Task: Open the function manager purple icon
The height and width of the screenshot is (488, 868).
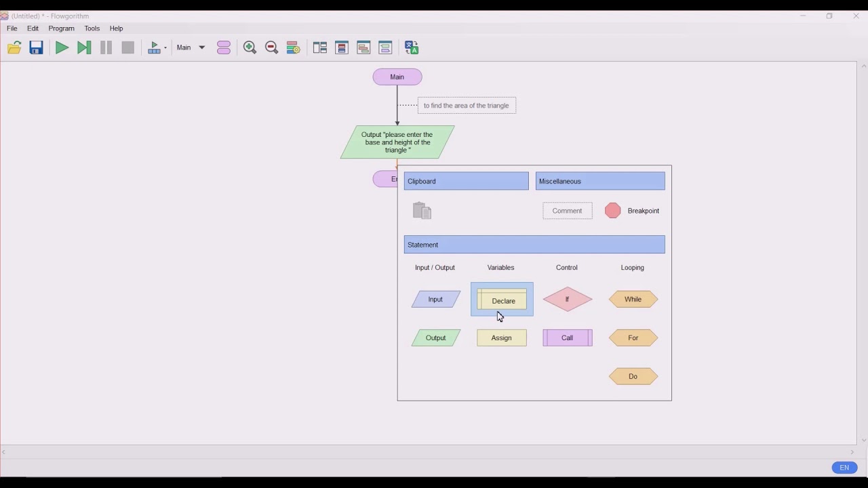Action: pos(224,47)
